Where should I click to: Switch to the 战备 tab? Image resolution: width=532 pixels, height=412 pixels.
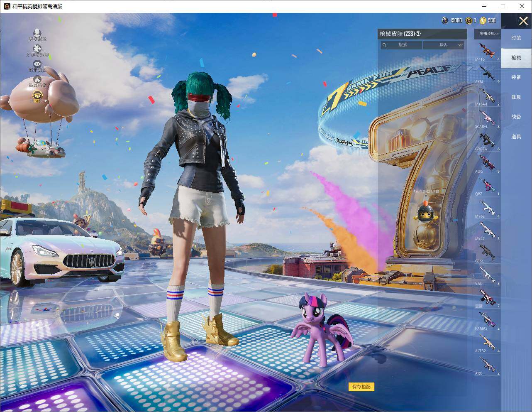click(x=516, y=117)
